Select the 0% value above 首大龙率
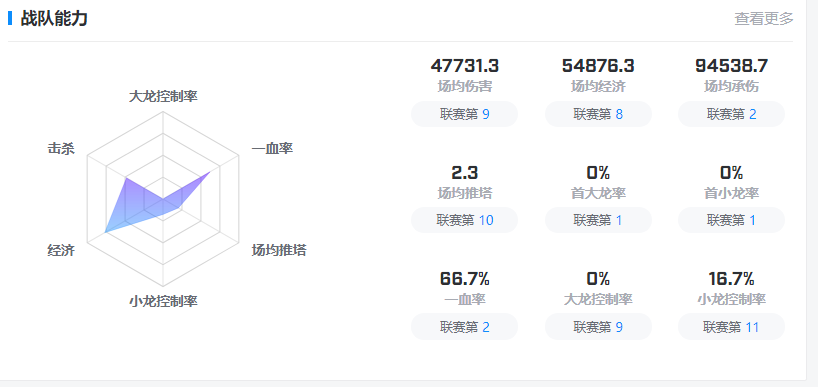 [598, 172]
